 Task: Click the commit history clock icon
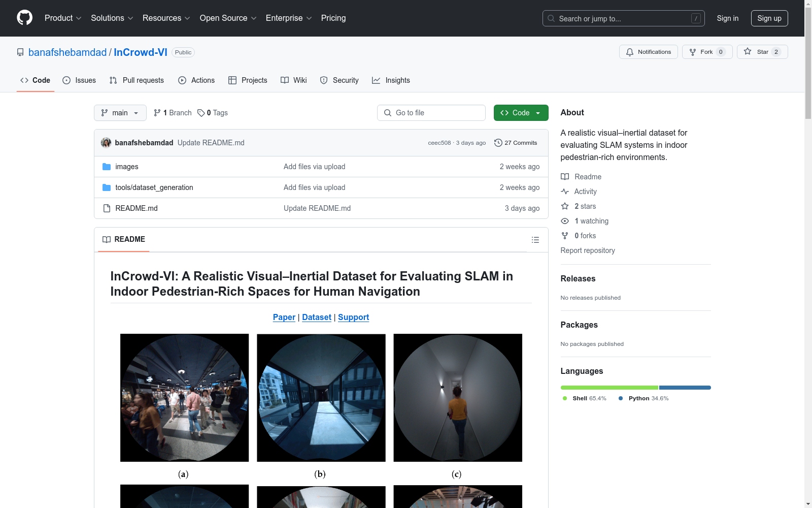point(498,143)
